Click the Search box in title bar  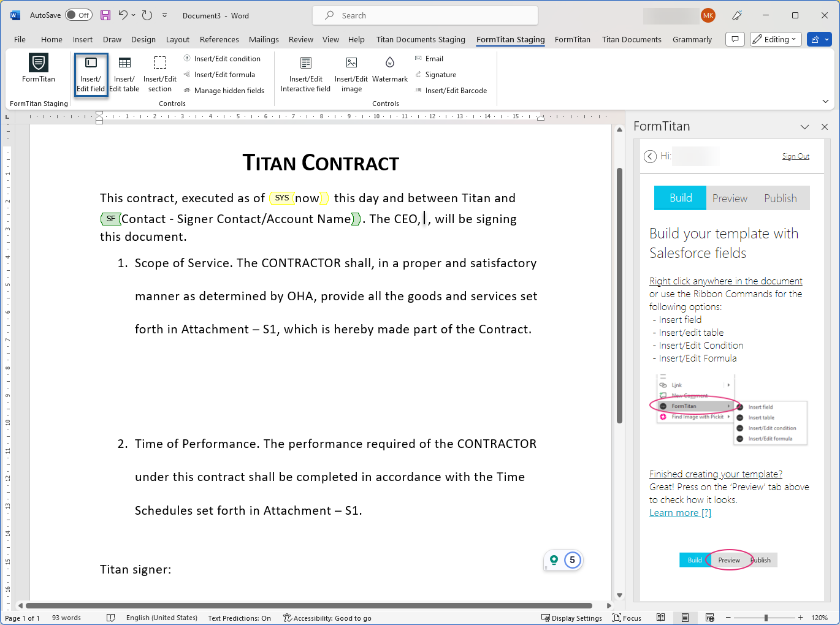[x=425, y=15]
